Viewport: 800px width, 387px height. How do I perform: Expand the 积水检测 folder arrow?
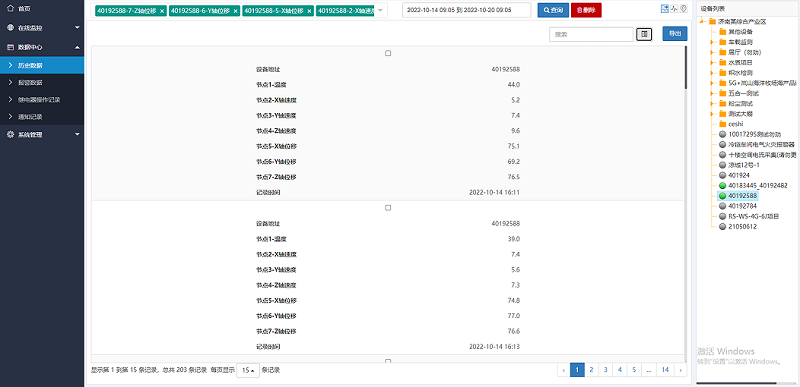click(x=712, y=73)
